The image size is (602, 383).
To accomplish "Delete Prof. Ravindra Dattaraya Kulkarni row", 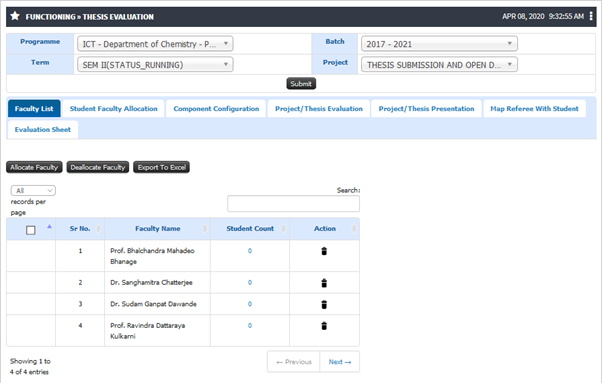I will pyautogui.click(x=324, y=326).
